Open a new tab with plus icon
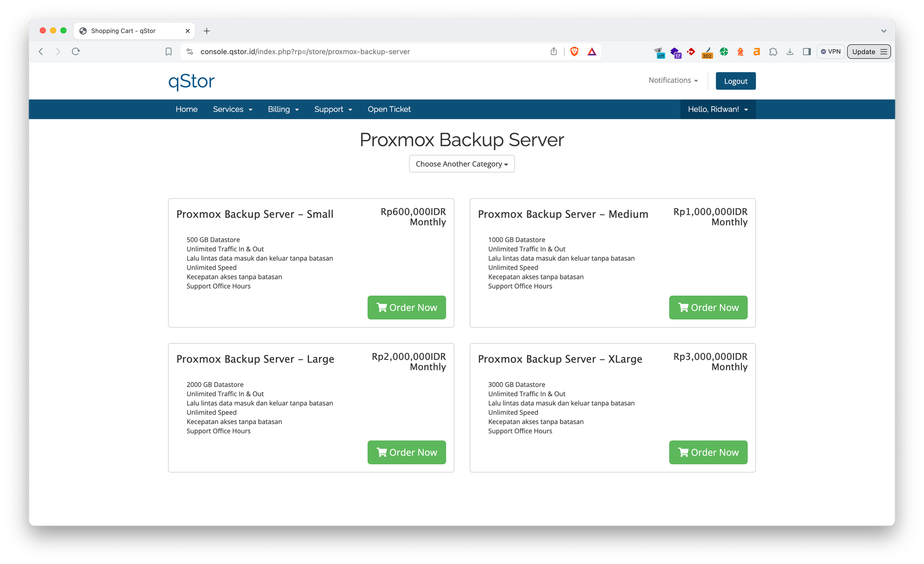Image resolution: width=924 pixels, height=564 pixels. [x=207, y=31]
